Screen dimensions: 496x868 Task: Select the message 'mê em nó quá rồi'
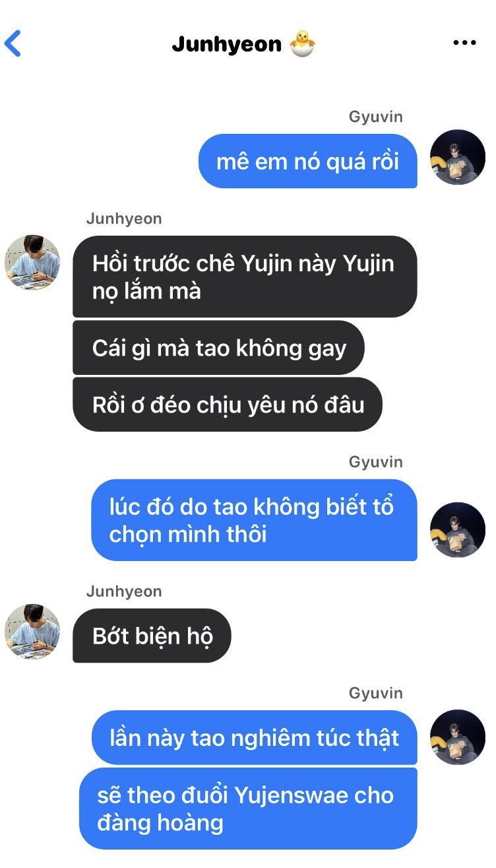point(308,161)
